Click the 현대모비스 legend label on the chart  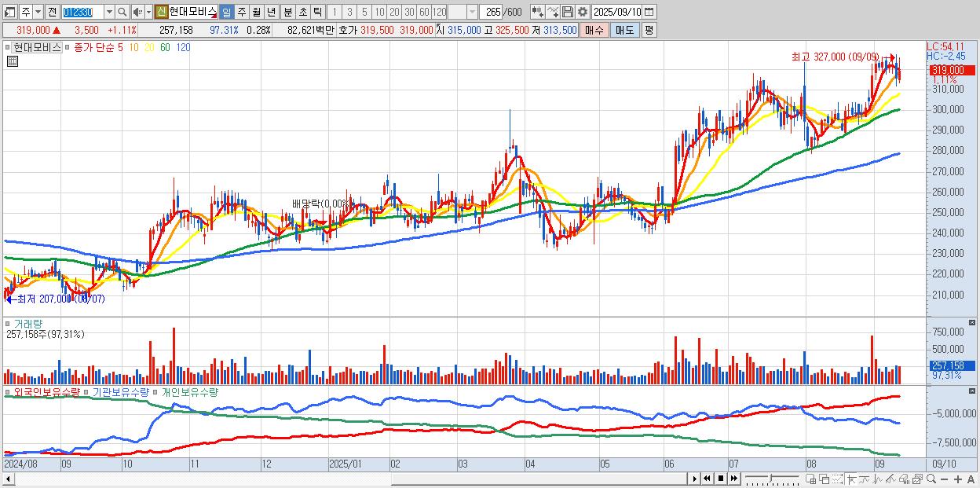(x=37, y=47)
